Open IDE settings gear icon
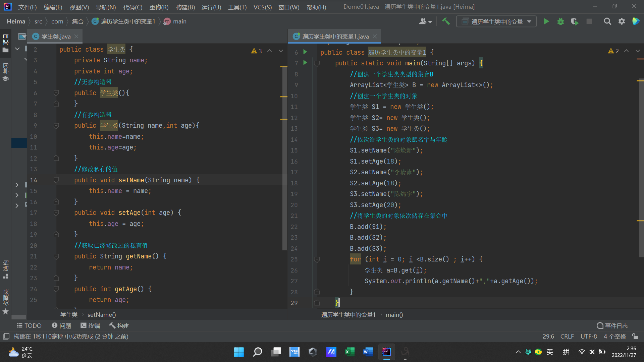Screen dimensions: 644x362 [x=622, y=21]
